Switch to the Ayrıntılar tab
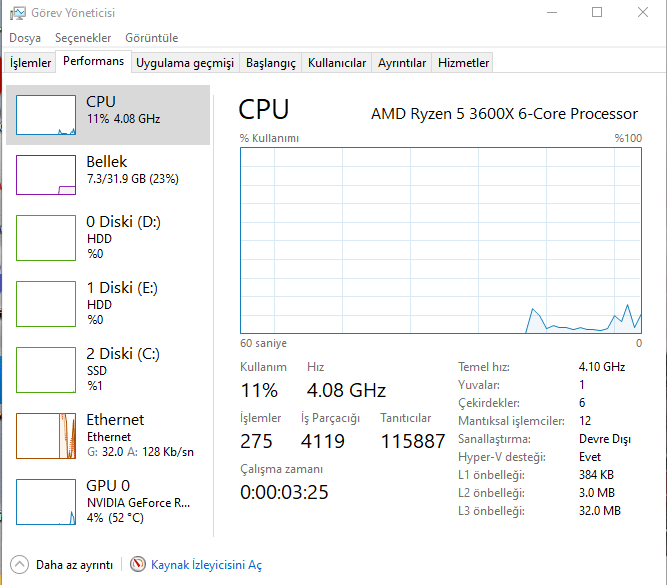 coord(402,62)
